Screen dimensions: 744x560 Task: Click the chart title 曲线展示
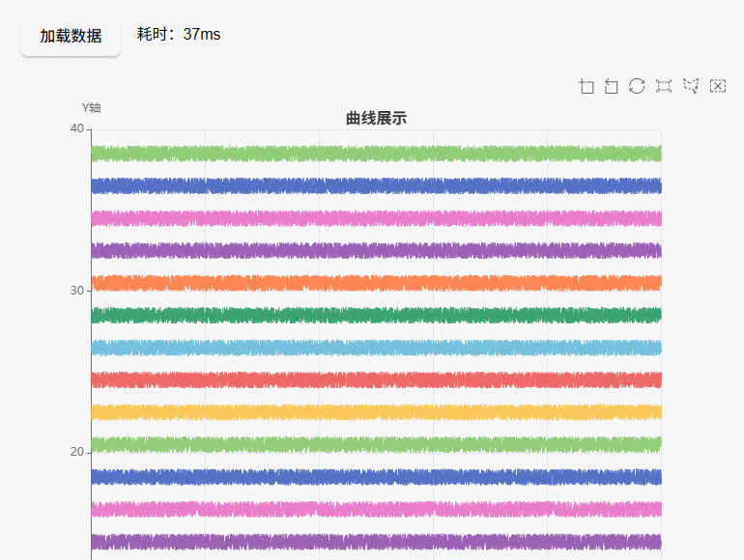coord(376,118)
